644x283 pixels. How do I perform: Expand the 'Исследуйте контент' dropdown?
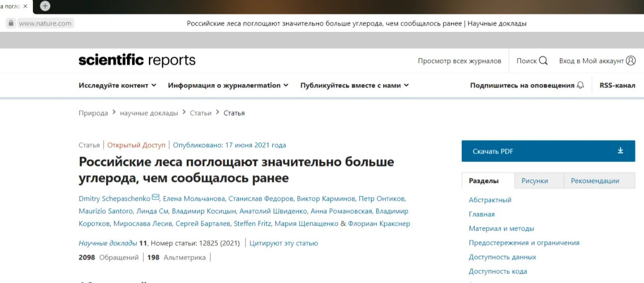click(118, 85)
